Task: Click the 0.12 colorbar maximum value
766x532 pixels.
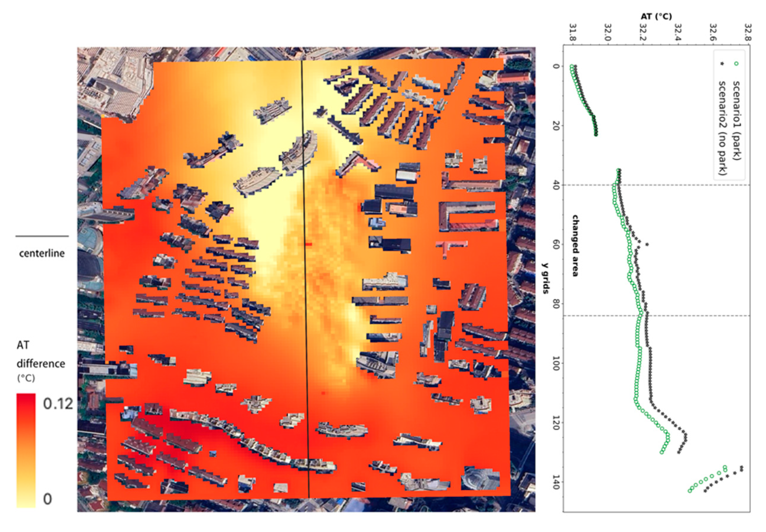Action: tap(58, 404)
